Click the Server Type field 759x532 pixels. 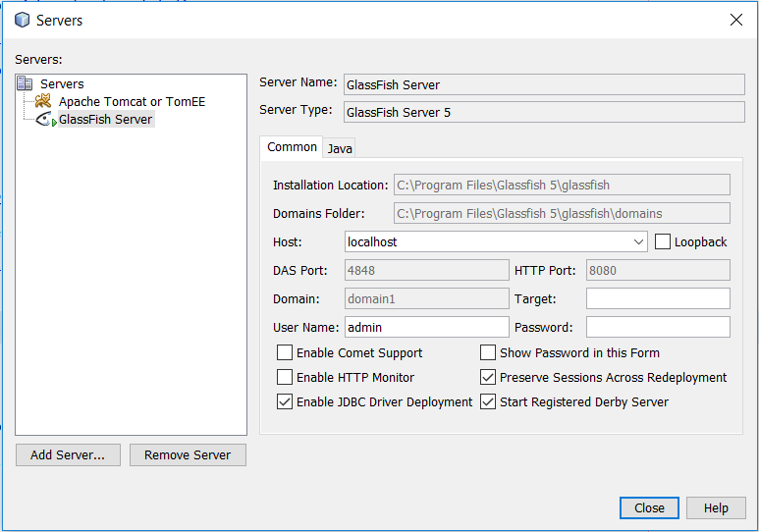(x=544, y=112)
